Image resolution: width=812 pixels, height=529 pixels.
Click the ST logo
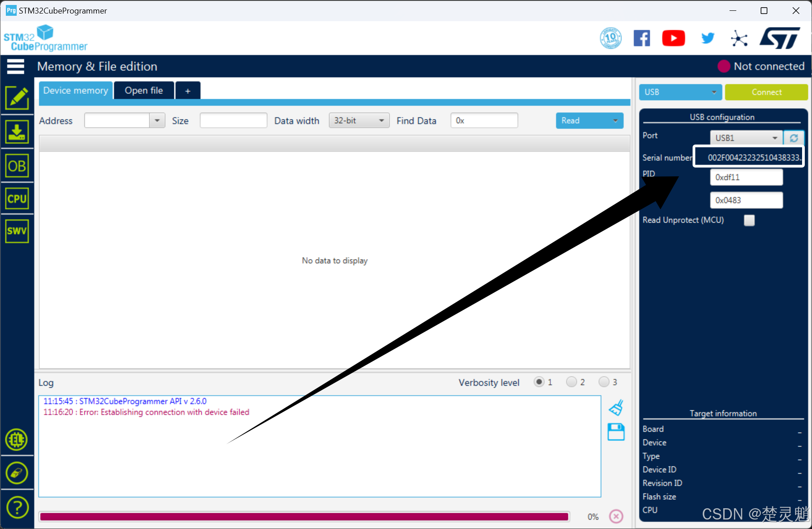(x=780, y=38)
